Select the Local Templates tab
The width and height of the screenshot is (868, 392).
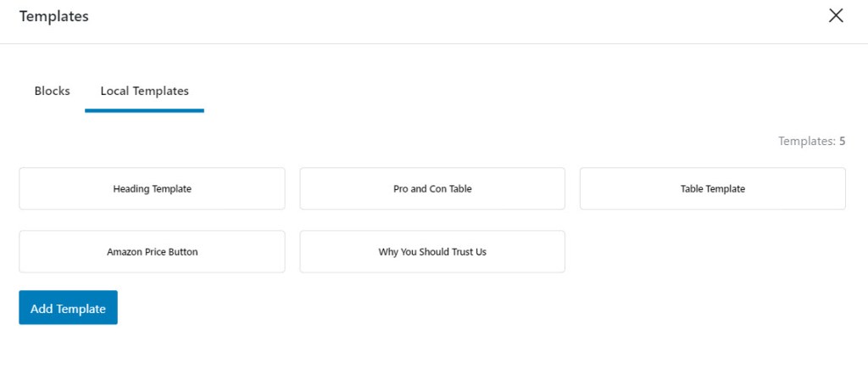pyautogui.click(x=144, y=91)
